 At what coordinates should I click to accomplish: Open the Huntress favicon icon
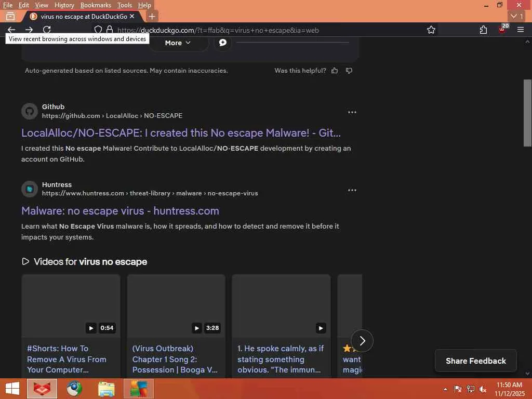(30, 189)
